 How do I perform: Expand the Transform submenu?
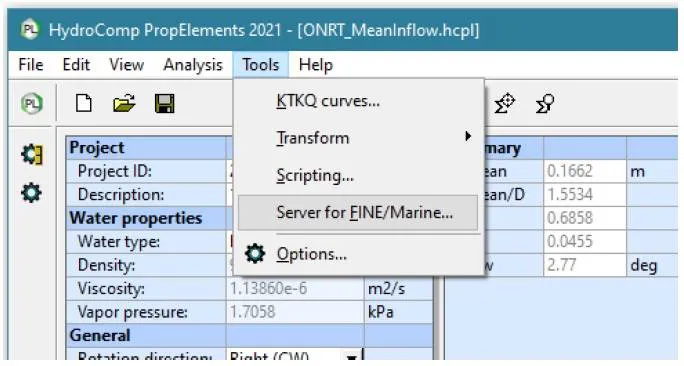359,138
